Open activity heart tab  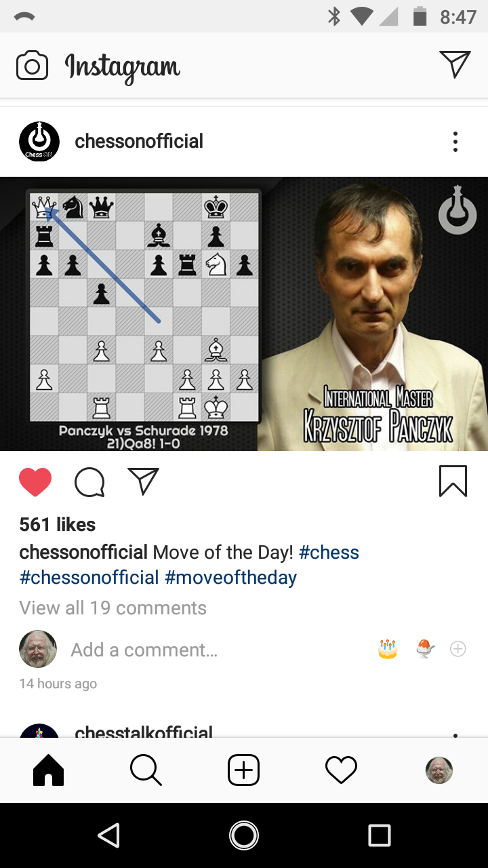[341, 770]
